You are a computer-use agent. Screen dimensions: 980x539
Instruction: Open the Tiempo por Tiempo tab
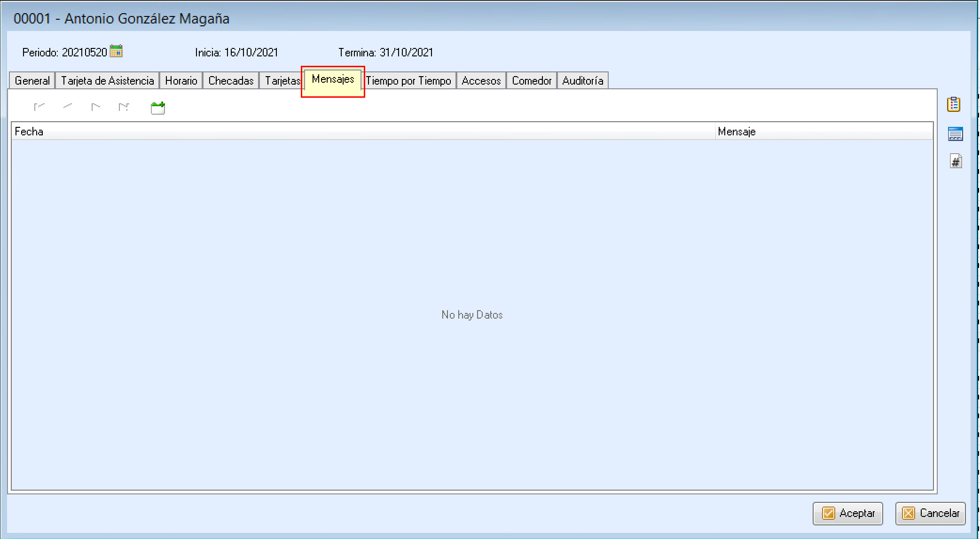click(408, 81)
